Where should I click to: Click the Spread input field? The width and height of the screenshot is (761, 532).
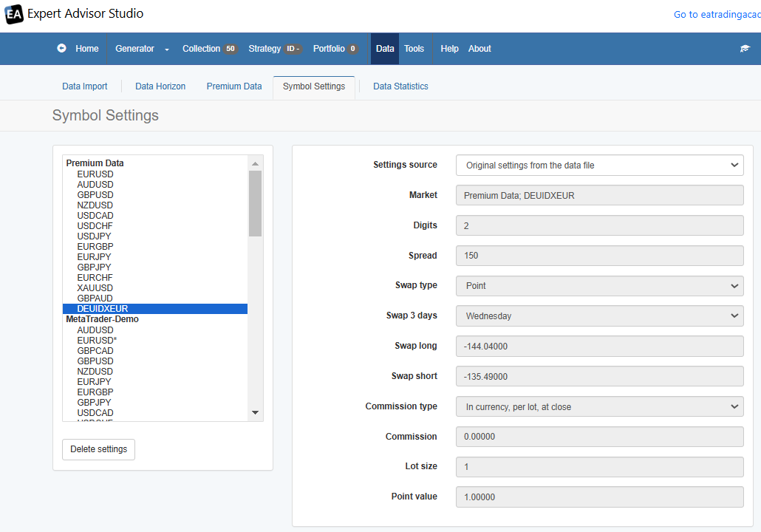tap(599, 256)
